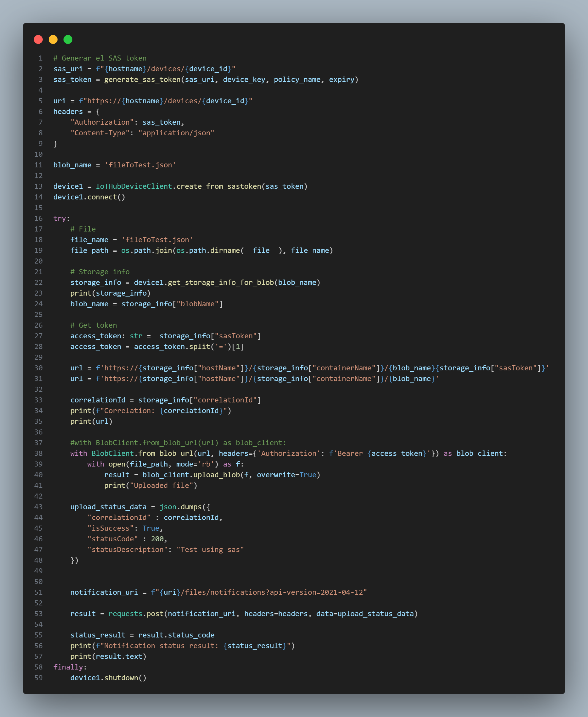Viewport: 588px width, 717px height.
Task: Click 'device1.shutdown()' on last line
Action: pos(108,678)
